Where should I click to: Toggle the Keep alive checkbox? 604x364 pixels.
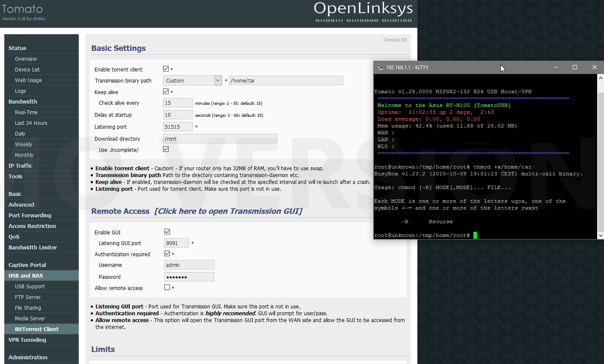pos(166,92)
